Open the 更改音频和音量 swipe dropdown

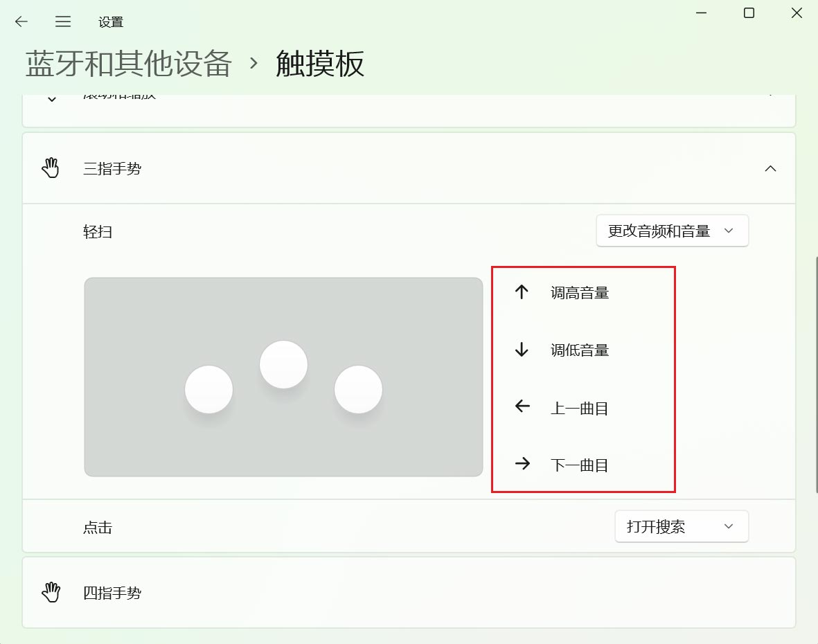pos(671,231)
